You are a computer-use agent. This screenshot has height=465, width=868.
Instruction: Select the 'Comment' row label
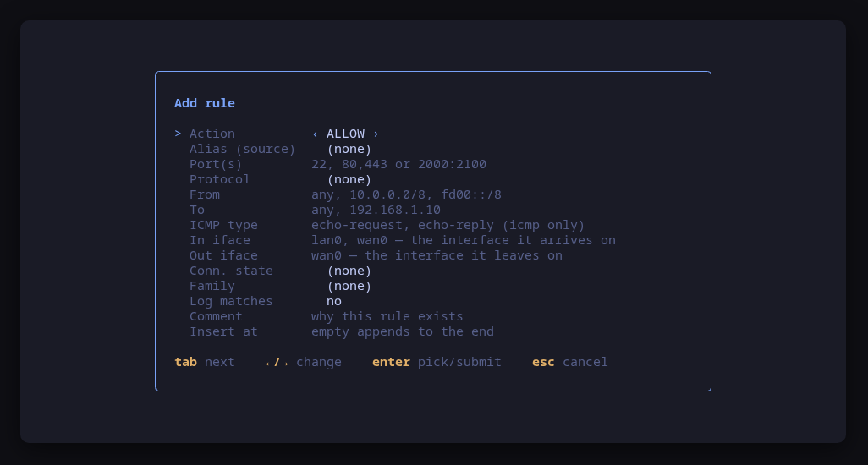coord(216,316)
